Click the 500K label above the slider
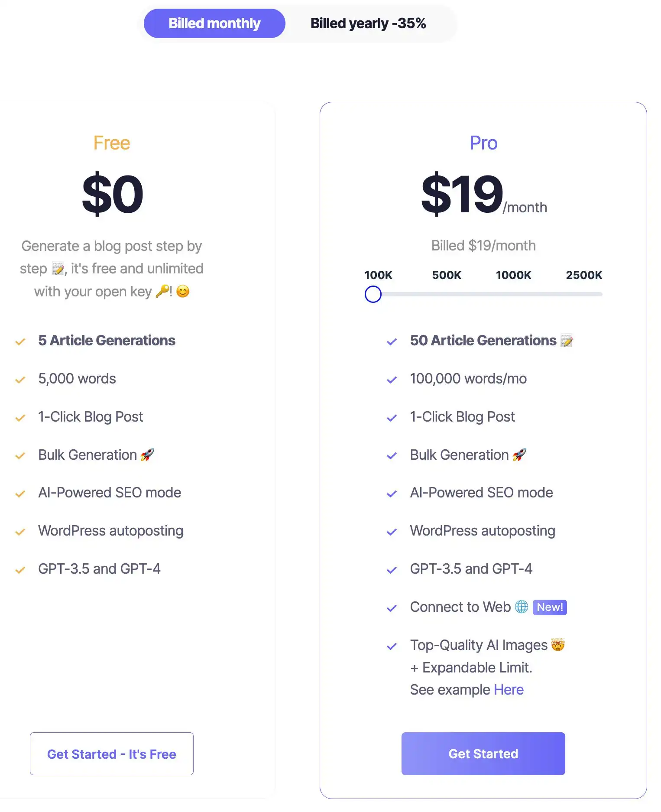This screenshot has width=661, height=812. [x=446, y=275]
